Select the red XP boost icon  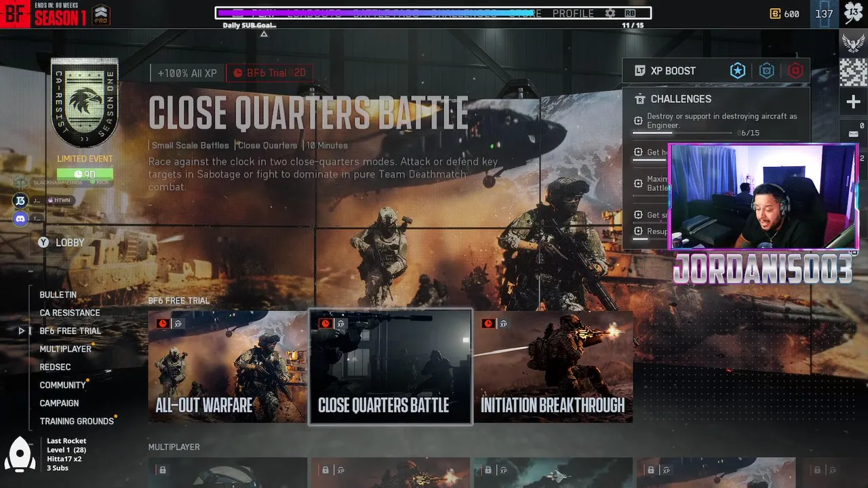[x=795, y=70]
